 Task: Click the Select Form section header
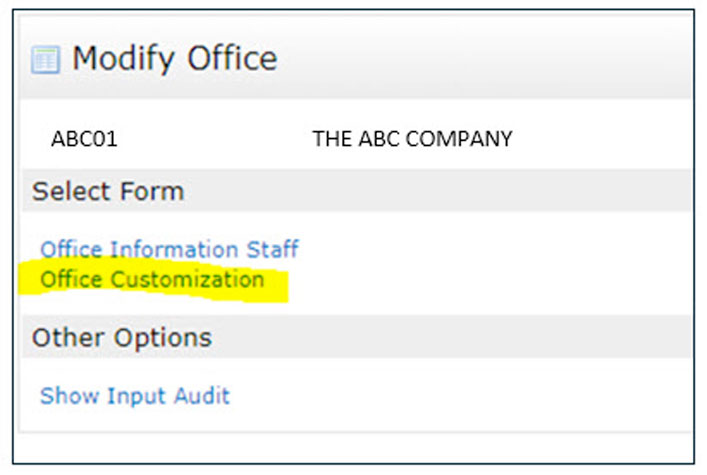click(108, 191)
